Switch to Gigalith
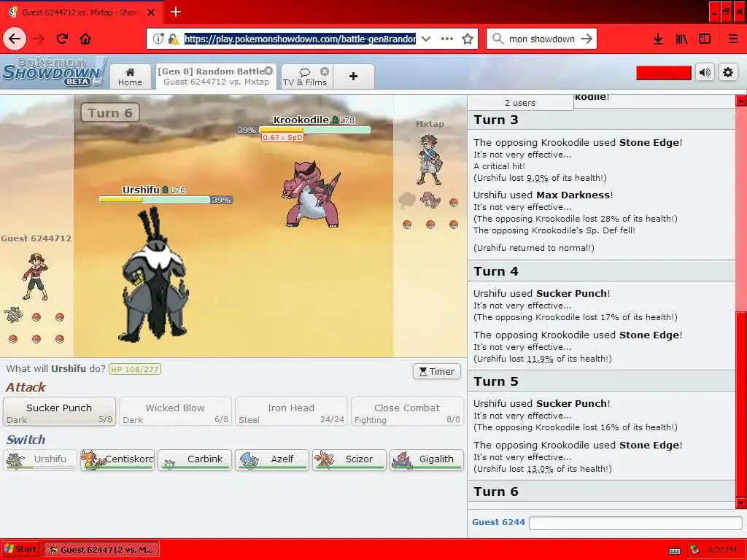This screenshot has height=560, width=747. pyautogui.click(x=426, y=459)
